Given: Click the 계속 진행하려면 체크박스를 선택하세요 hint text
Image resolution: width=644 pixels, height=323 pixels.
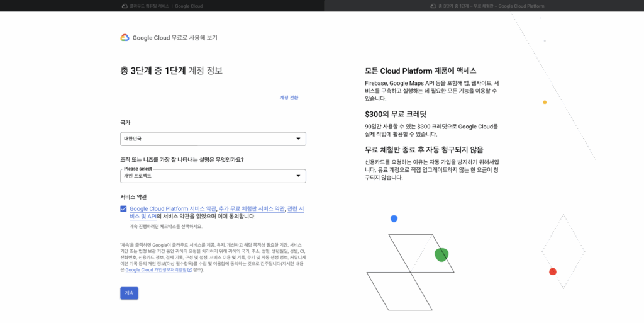Looking at the screenshot, I should point(166,227).
